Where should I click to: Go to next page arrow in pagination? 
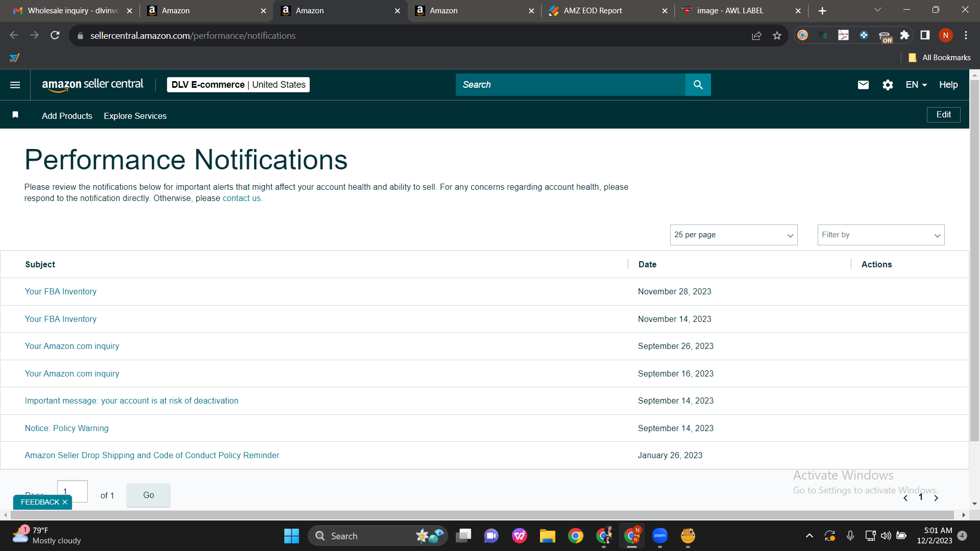tap(936, 498)
